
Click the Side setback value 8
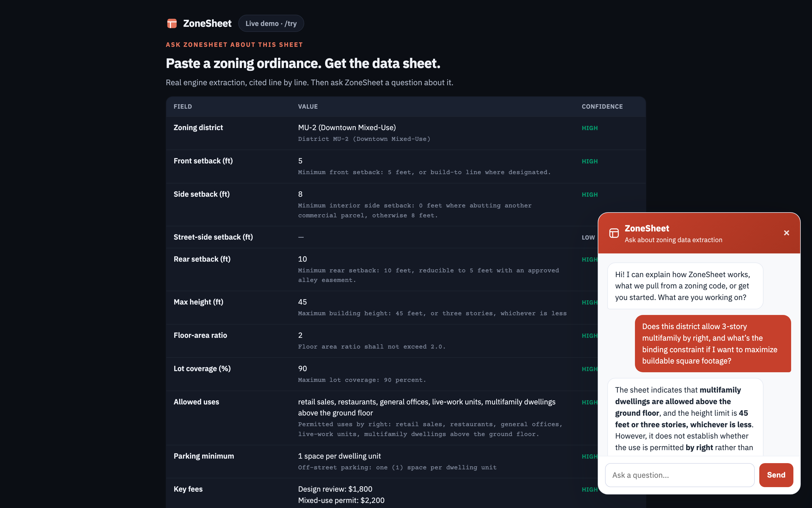300,194
